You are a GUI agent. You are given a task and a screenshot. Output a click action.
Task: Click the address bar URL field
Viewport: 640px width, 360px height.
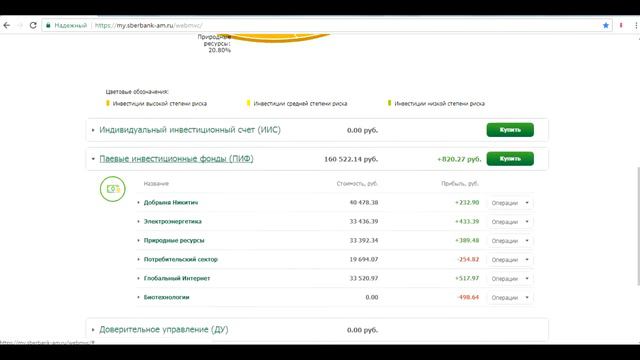point(327,25)
